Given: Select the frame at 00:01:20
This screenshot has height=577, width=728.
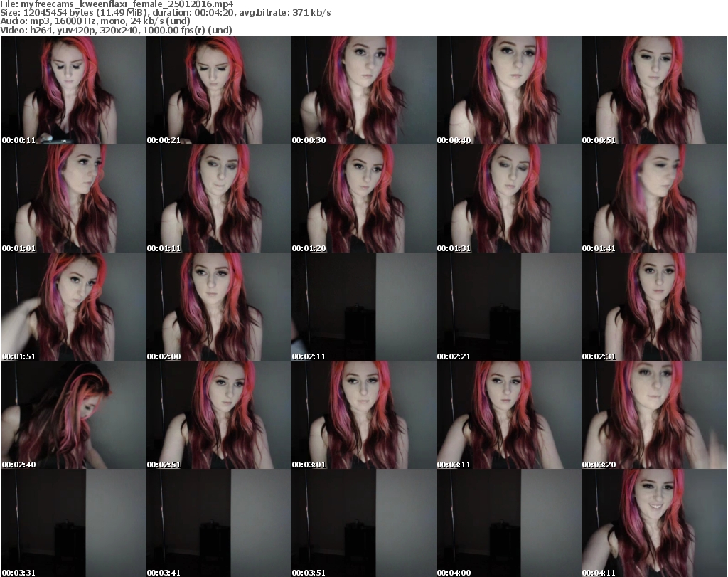Looking at the screenshot, I should 363,198.
